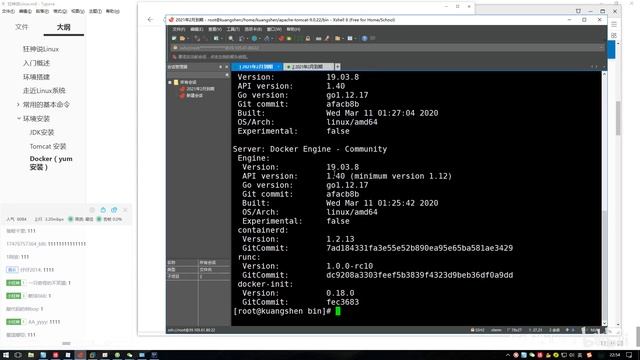This screenshot has width=640, height=360.
Task: Click the Xshell address bar field
Action: [x=386, y=48]
